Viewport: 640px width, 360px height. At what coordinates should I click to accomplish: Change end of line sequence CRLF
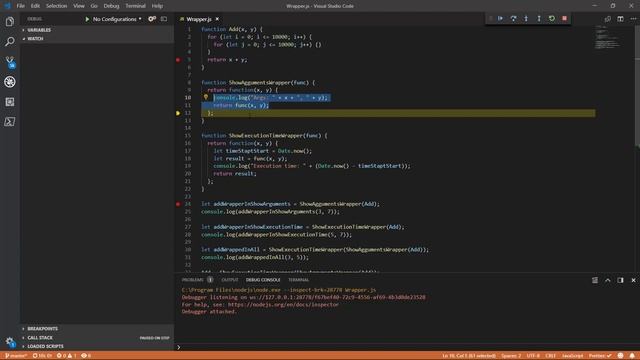(x=551, y=356)
